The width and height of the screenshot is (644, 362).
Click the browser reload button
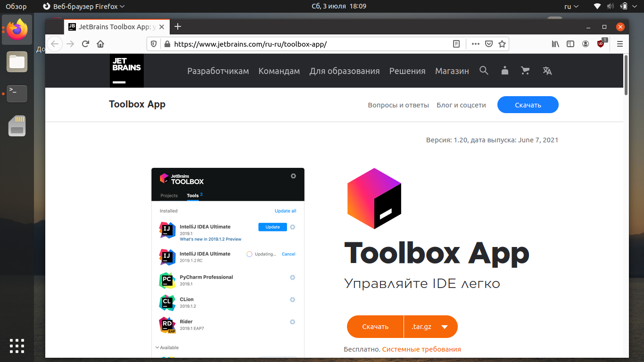(85, 44)
